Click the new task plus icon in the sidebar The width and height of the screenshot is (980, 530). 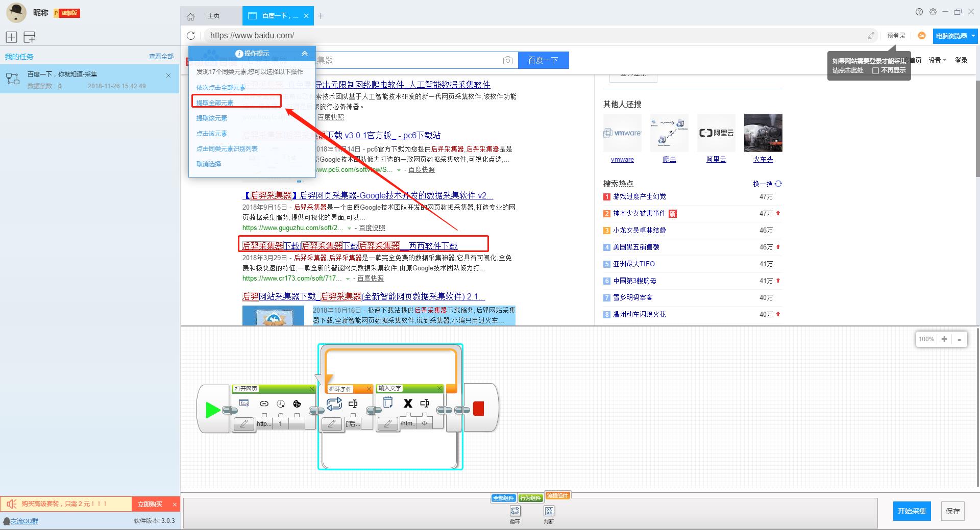pyautogui.click(x=12, y=37)
